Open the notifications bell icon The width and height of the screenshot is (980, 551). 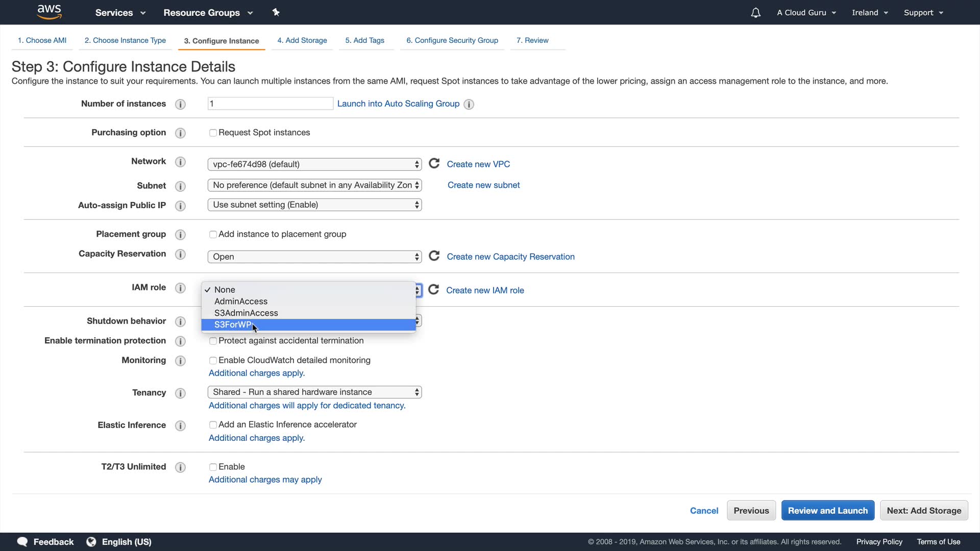pyautogui.click(x=755, y=13)
